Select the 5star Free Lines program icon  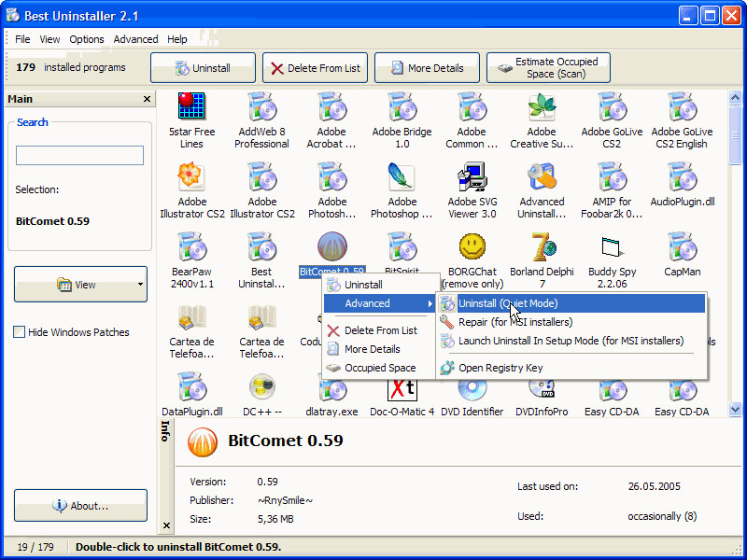tap(191, 106)
